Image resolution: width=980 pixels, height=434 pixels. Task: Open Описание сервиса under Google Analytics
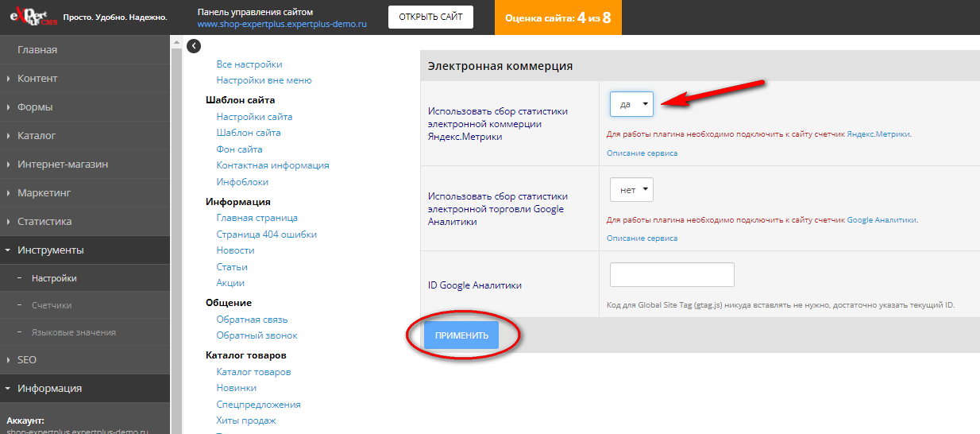(x=642, y=238)
